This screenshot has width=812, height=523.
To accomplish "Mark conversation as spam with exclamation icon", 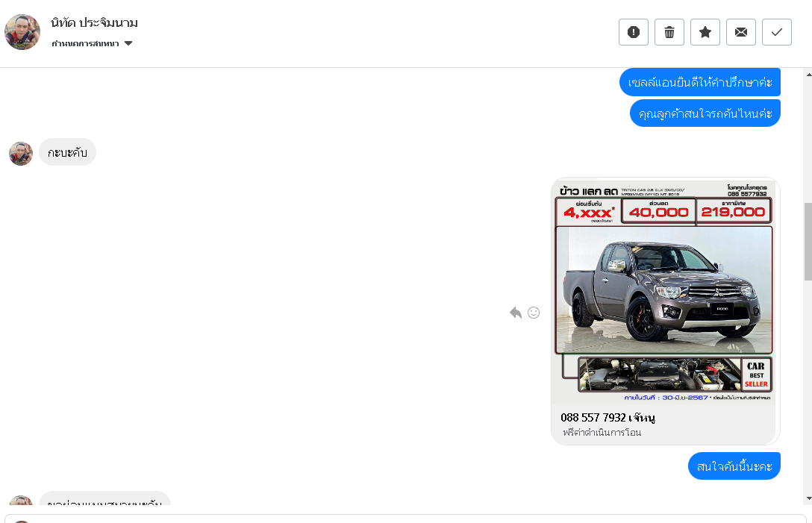I will [634, 32].
